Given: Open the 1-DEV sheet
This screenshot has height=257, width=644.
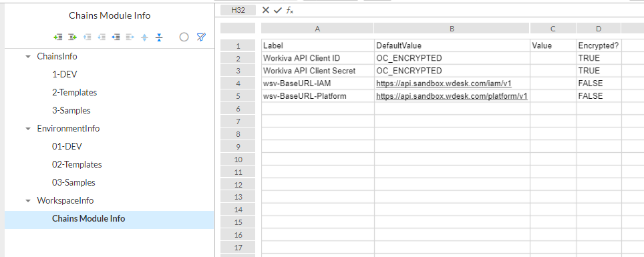Looking at the screenshot, I should [65, 74].
